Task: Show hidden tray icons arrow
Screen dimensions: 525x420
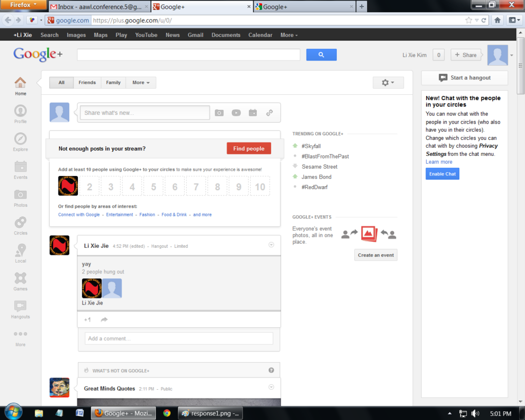Action: point(450,414)
